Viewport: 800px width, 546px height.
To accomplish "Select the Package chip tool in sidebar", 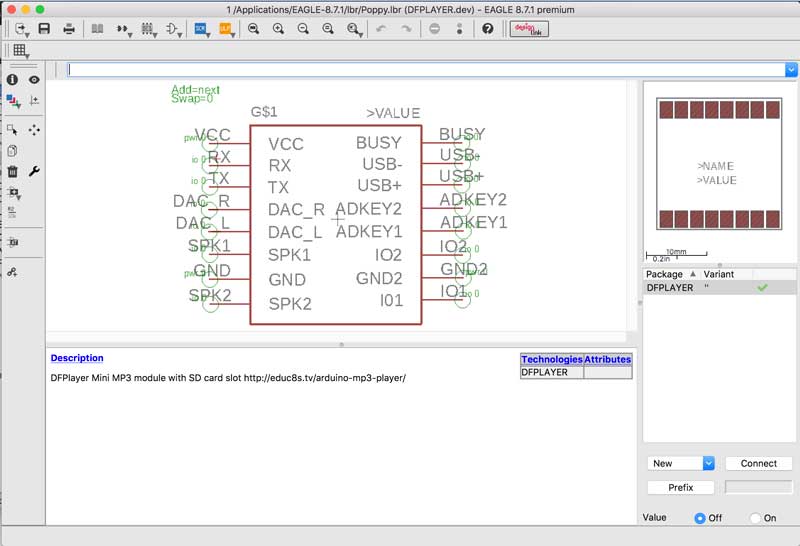I will click(13, 242).
